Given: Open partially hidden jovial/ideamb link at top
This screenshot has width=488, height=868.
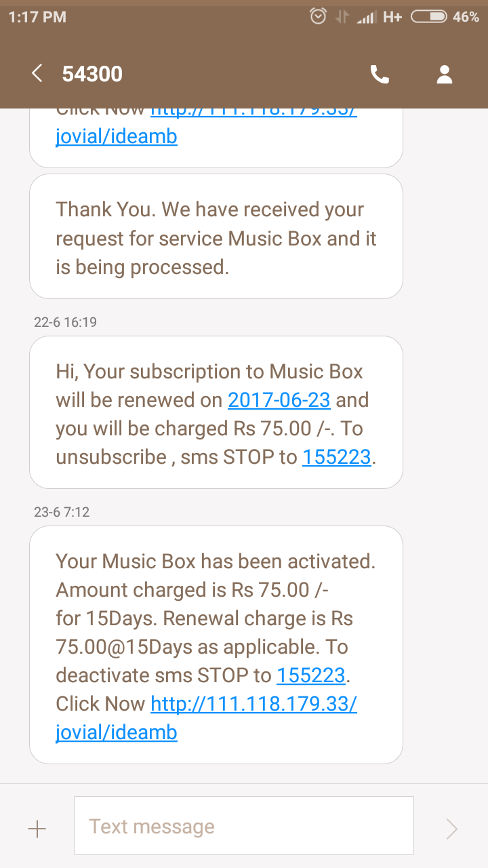Looking at the screenshot, I should (x=117, y=136).
